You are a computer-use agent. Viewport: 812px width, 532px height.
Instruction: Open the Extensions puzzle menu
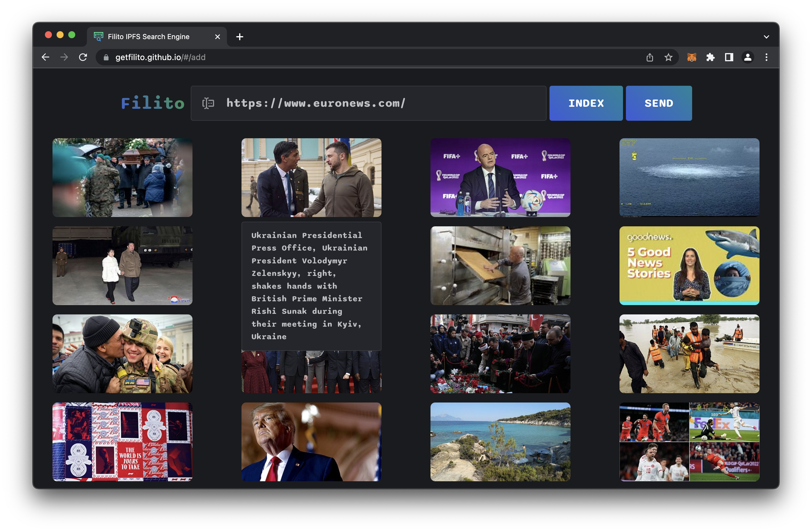(x=710, y=57)
